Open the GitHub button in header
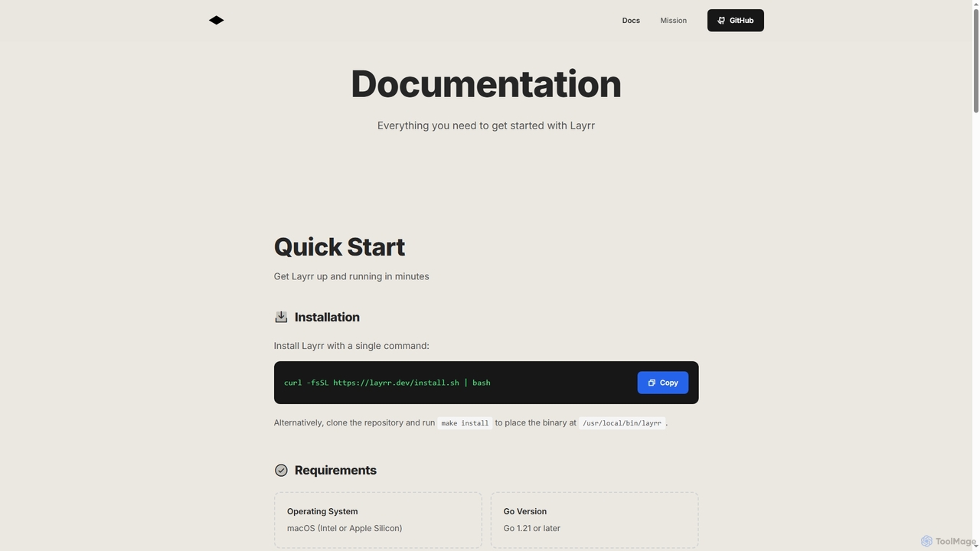This screenshot has height=551, width=980. tap(736, 21)
